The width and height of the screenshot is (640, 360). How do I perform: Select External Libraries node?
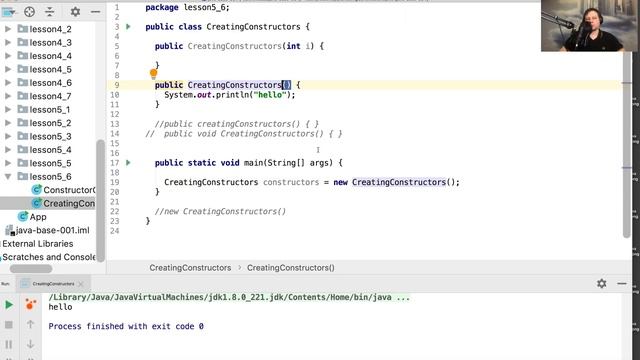coord(38,244)
